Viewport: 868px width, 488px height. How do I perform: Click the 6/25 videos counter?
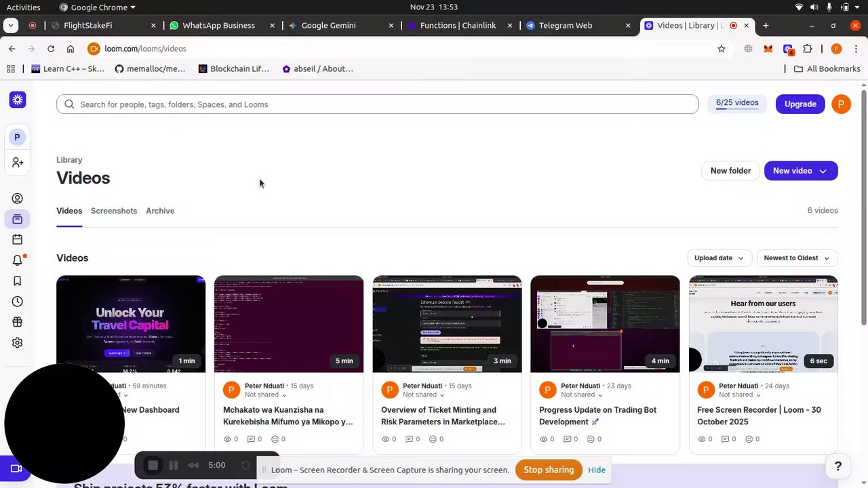pos(737,103)
